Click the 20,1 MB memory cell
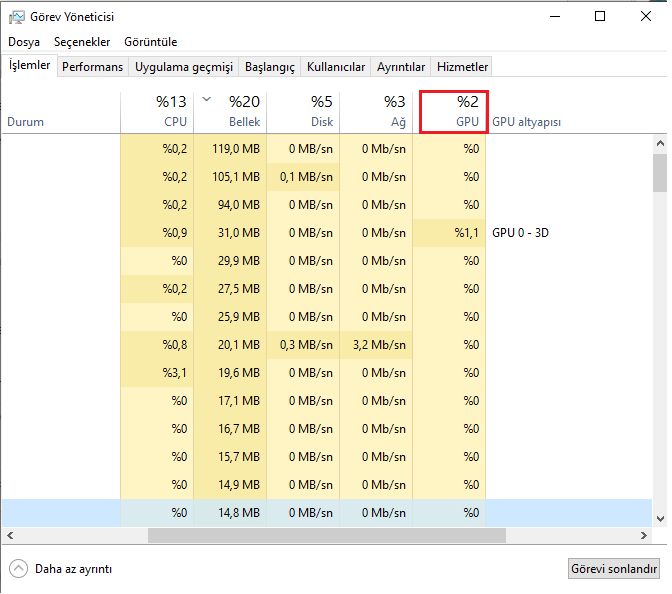 coord(230,345)
